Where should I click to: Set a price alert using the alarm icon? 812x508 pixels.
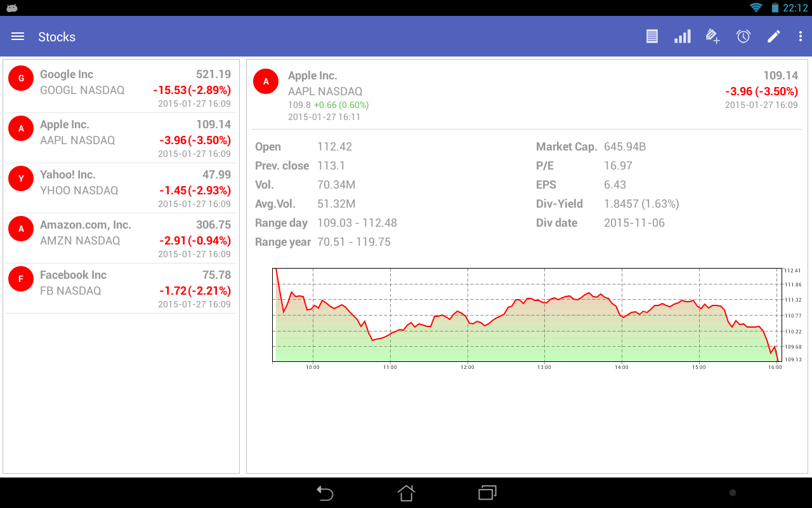pos(743,36)
